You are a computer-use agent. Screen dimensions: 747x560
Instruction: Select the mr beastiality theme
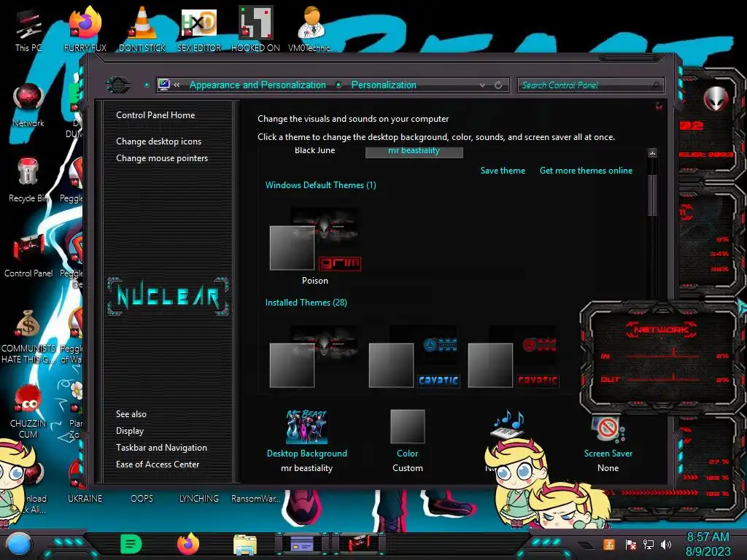tap(414, 151)
